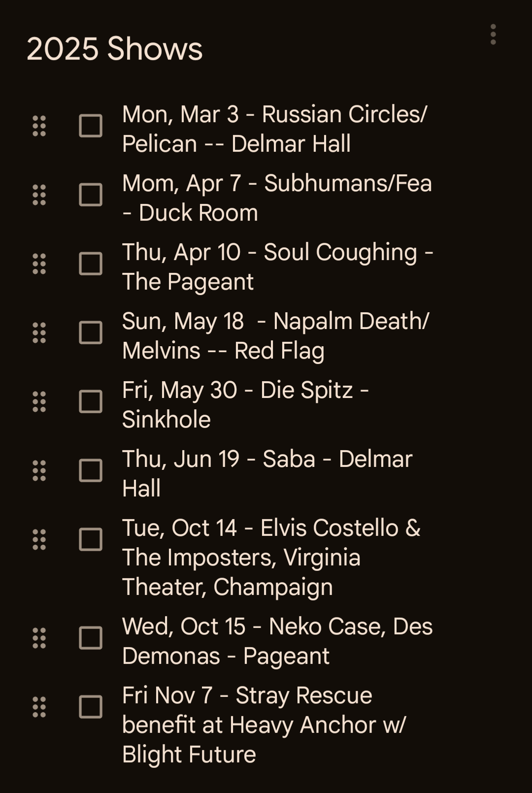Click the Stray Rescue benefit item text
The width and height of the screenshot is (532, 793).
click(x=264, y=725)
